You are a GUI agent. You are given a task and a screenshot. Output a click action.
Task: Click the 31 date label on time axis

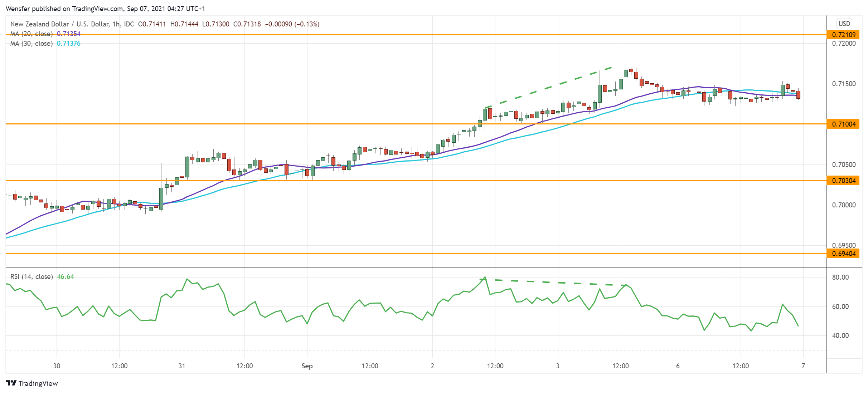coord(182,366)
